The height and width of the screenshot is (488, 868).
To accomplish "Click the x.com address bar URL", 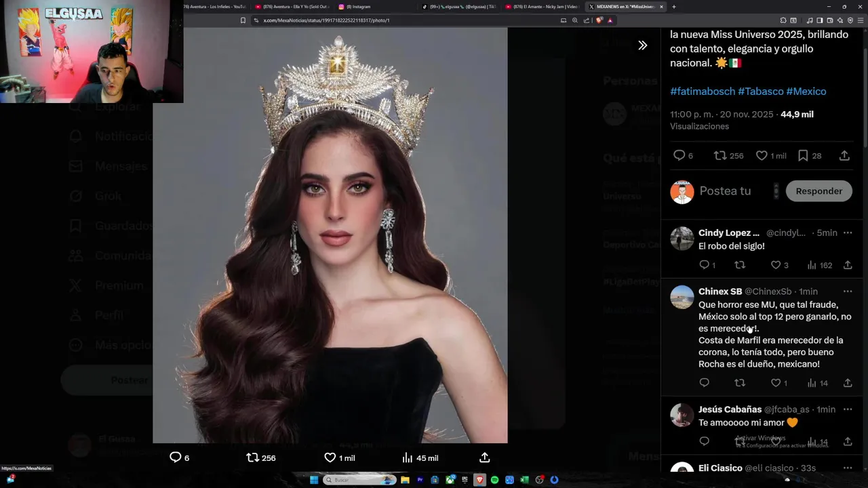I will tap(326, 20).
